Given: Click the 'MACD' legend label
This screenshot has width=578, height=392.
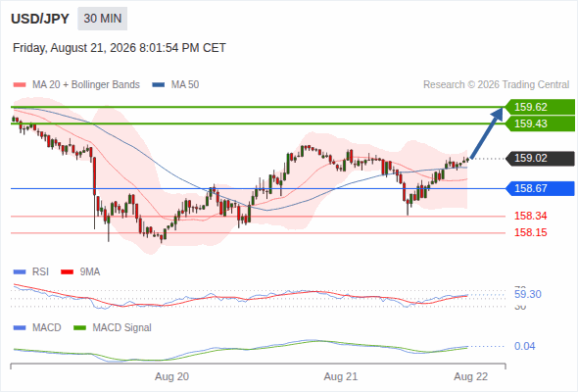Looking at the screenshot, I should (x=47, y=328).
